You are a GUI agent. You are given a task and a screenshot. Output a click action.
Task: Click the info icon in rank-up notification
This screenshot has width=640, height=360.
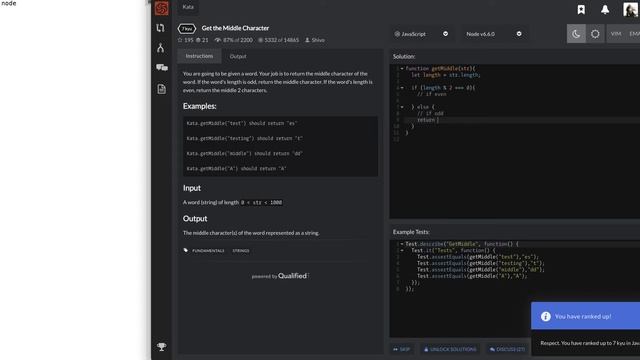pyautogui.click(x=546, y=316)
